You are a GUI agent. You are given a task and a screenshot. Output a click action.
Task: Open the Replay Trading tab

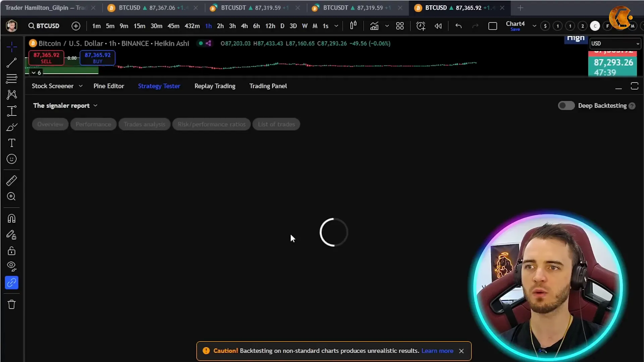pyautogui.click(x=215, y=86)
